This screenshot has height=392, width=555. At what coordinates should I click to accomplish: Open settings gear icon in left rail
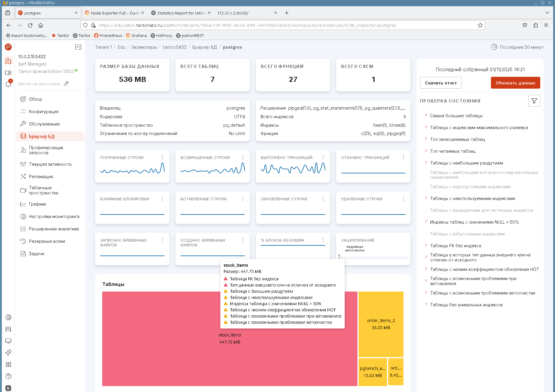[8, 317]
